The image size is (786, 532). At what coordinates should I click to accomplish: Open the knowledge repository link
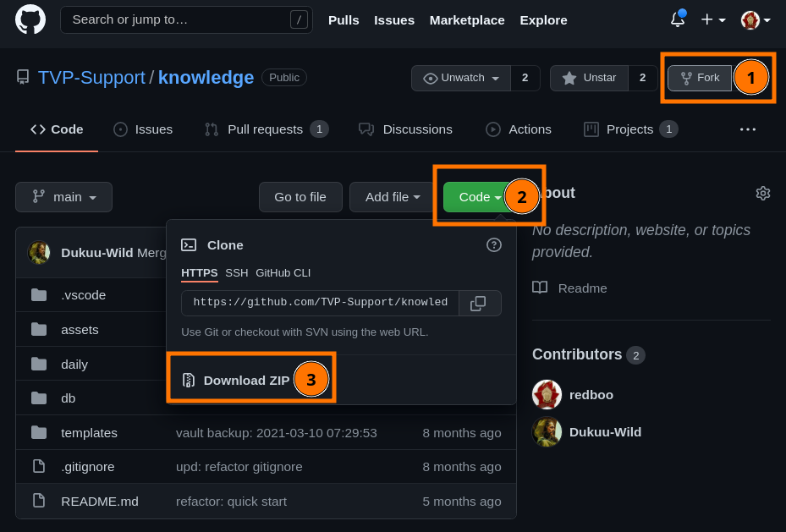coord(206,78)
